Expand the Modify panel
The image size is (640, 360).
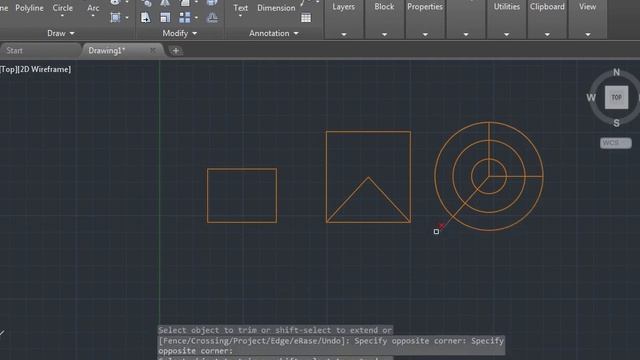180,33
